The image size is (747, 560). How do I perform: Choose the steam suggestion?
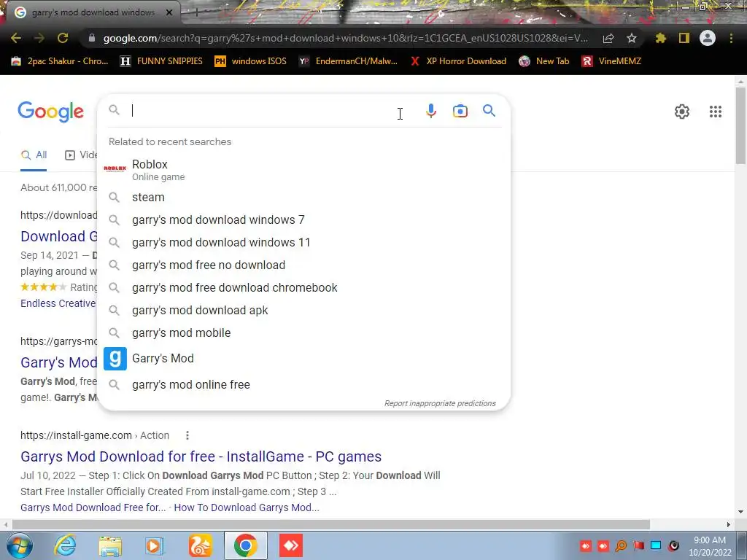(x=304, y=197)
